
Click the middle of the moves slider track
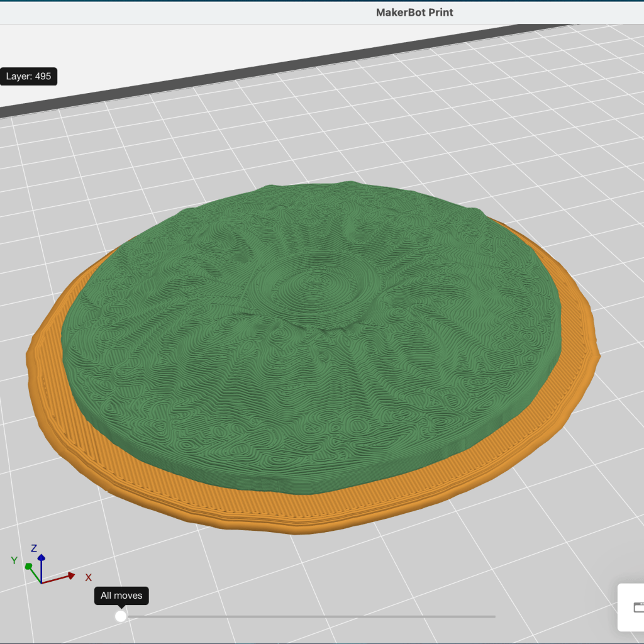pyautogui.click(x=308, y=616)
